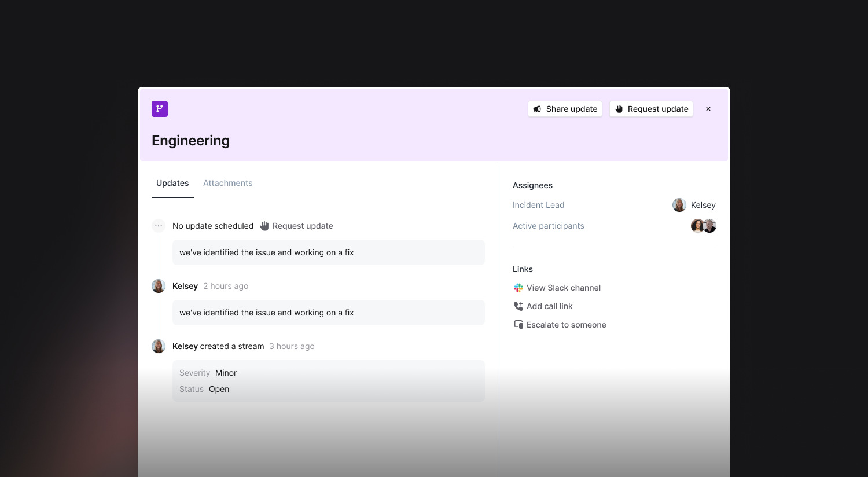868x477 pixels.
Task: Click the Links section heading
Action: (523, 269)
